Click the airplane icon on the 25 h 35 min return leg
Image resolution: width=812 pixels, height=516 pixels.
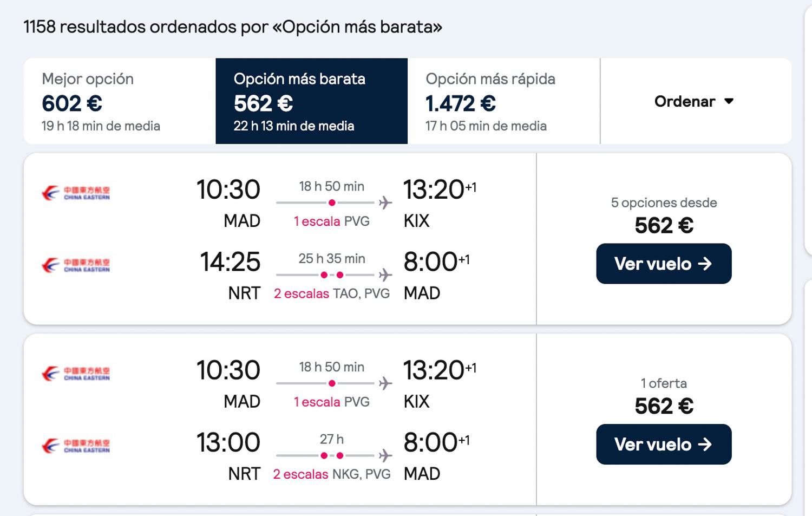pyautogui.click(x=385, y=274)
